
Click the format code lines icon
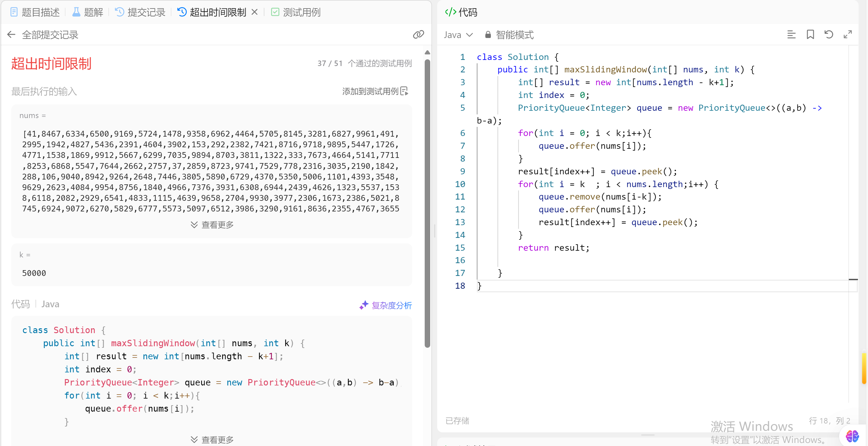[791, 34]
